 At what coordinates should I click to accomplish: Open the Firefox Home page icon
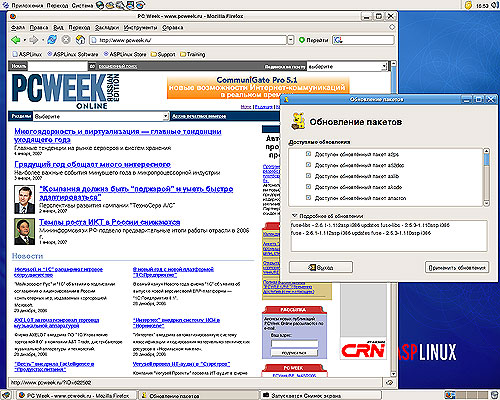pyautogui.click(x=80, y=40)
